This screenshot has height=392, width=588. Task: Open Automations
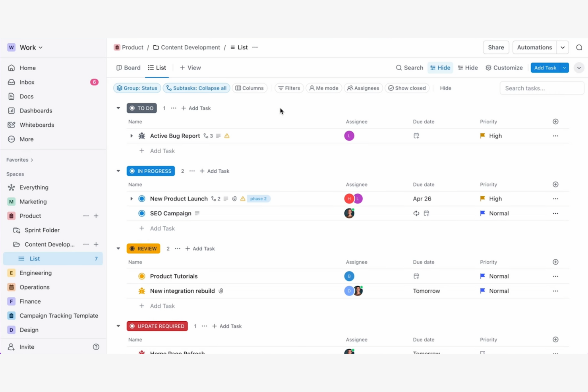click(x=534, y=47)
